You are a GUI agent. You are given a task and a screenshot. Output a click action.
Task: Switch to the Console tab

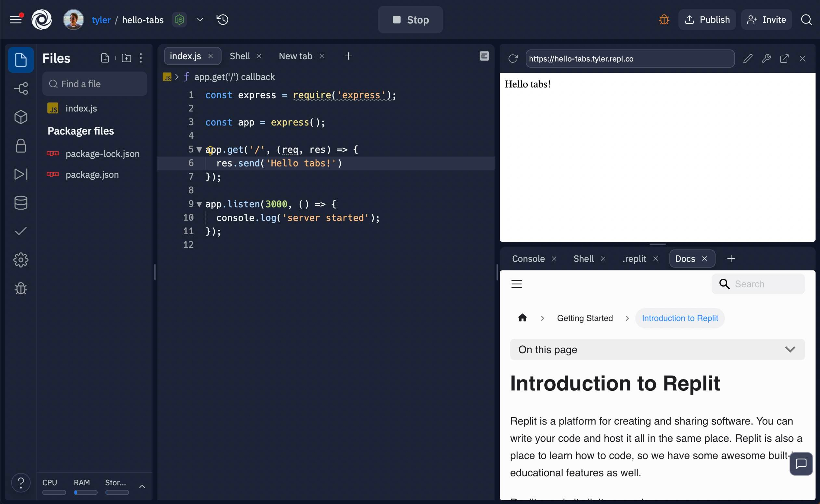tap(528, 259)
